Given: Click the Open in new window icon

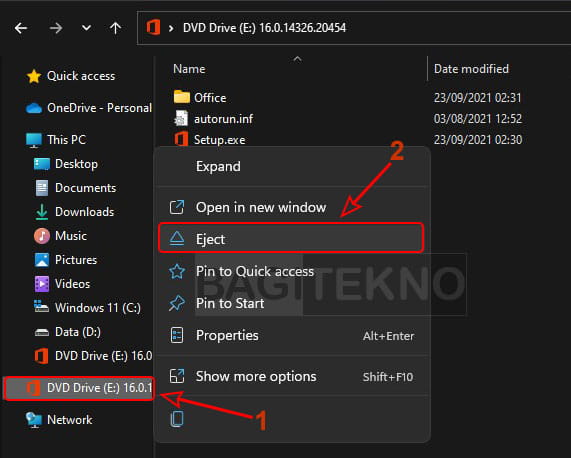Looking at the screenshot, I should click(x=177, y=208).
